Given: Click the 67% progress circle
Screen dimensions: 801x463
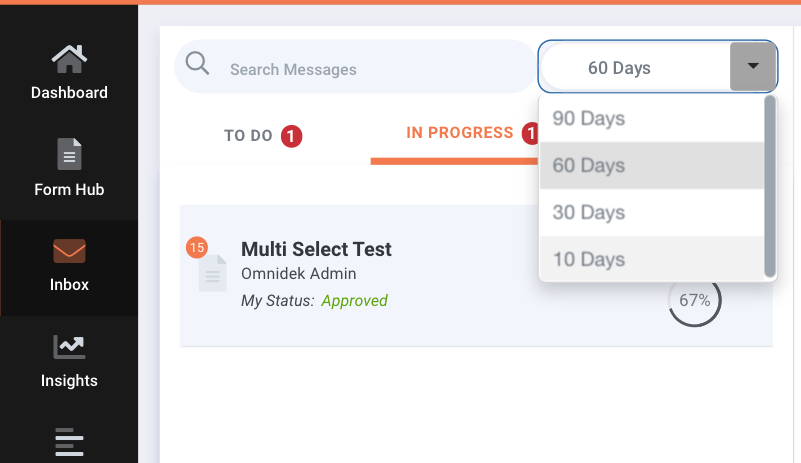Looking at the screenshot, I should [x=694, y=300].
